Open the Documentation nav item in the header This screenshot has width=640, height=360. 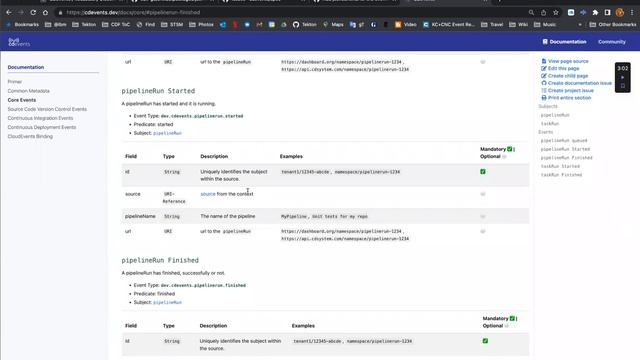point(564,42)
